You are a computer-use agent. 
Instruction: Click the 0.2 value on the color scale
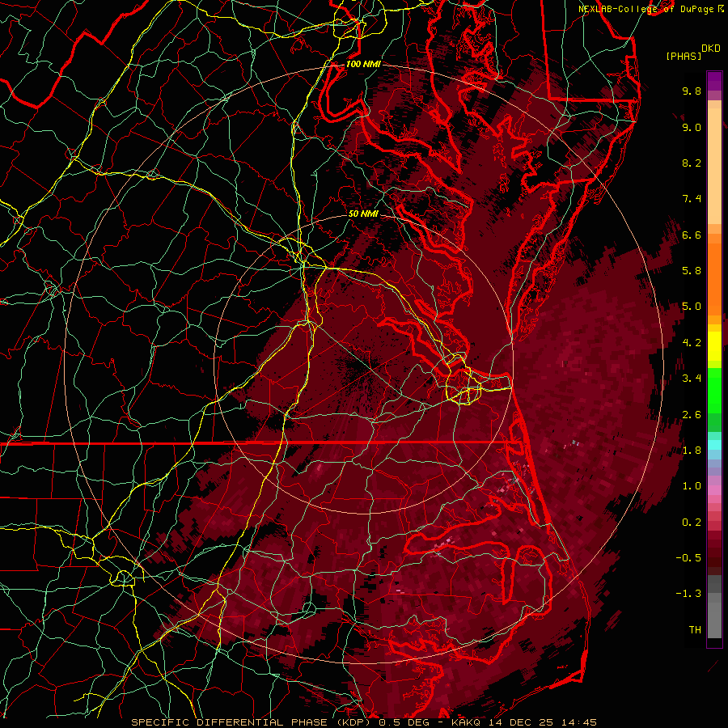coord(692,523)
